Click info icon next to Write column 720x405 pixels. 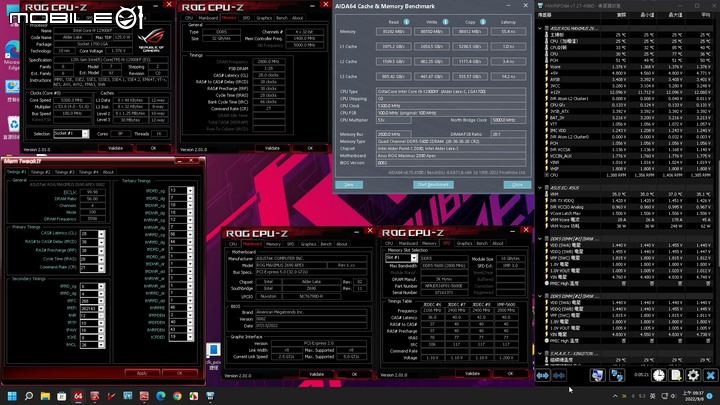pyautogui.click(x=445, y=22)
